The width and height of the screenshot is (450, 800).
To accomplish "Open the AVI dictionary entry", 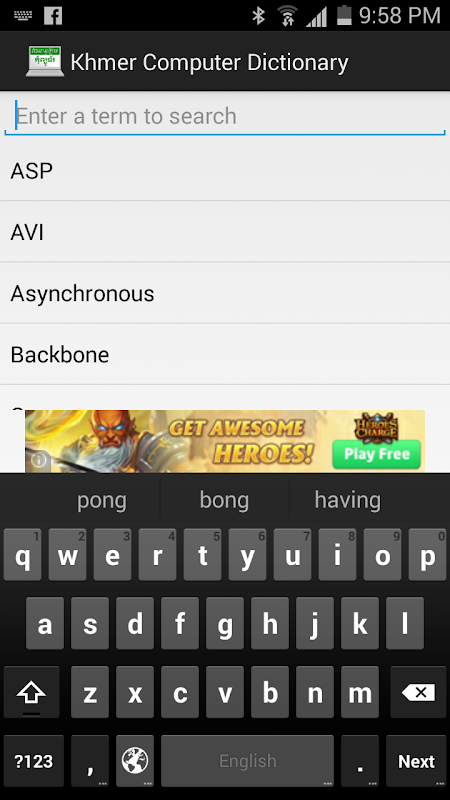I will point(225,232).
